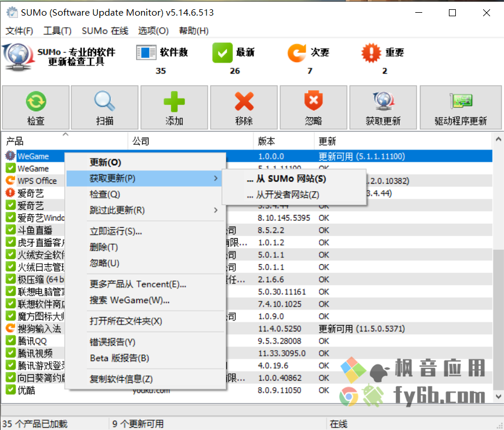Screen dimensions: 504x430
Task: Open the 选项(O) menu
Action: tap(153, 31)
